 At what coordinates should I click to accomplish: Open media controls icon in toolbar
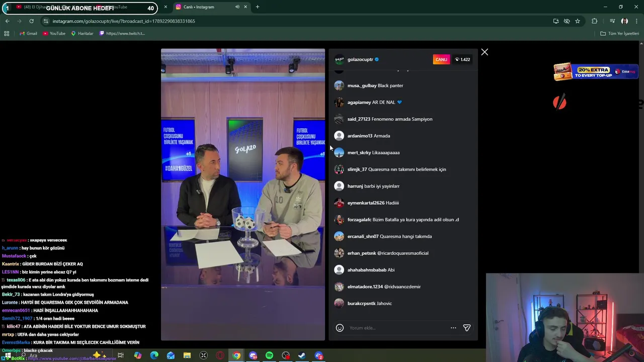612,21
